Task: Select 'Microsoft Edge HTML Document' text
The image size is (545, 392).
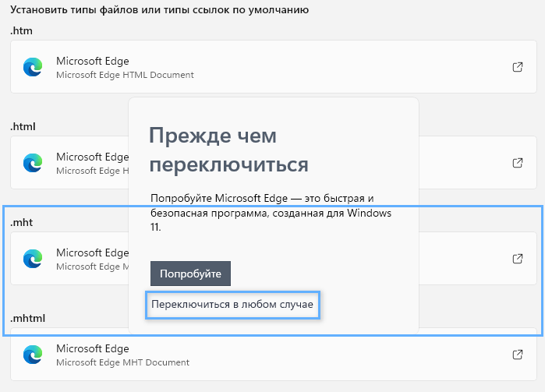Action: pos(125,75)
